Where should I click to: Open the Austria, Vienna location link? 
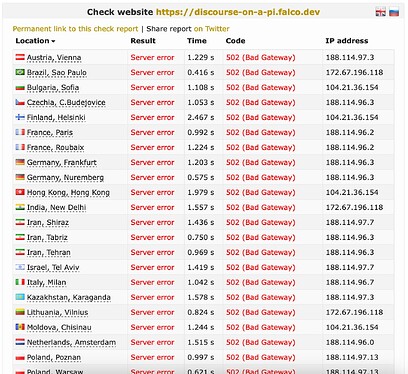pos(54,58)
